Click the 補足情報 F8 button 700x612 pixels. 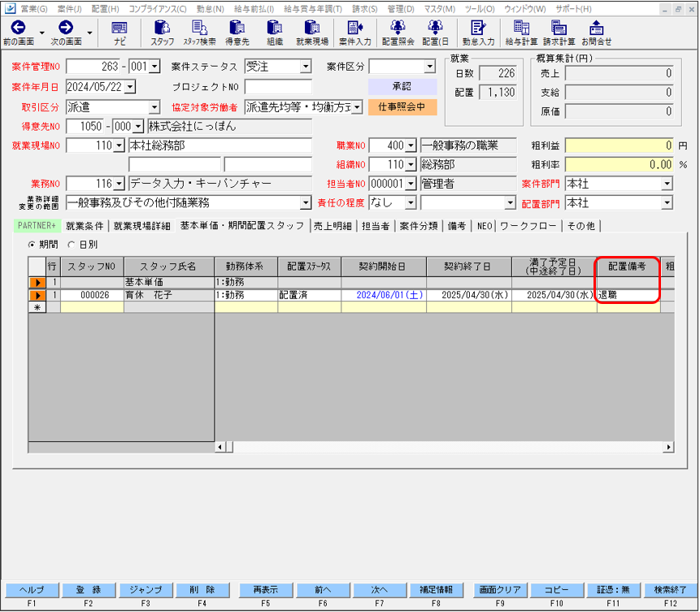pyautogui.click(x=436, y=590)
